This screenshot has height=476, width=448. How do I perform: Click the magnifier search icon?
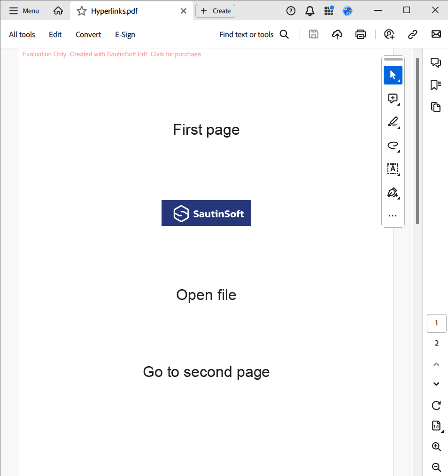(284, 34)
